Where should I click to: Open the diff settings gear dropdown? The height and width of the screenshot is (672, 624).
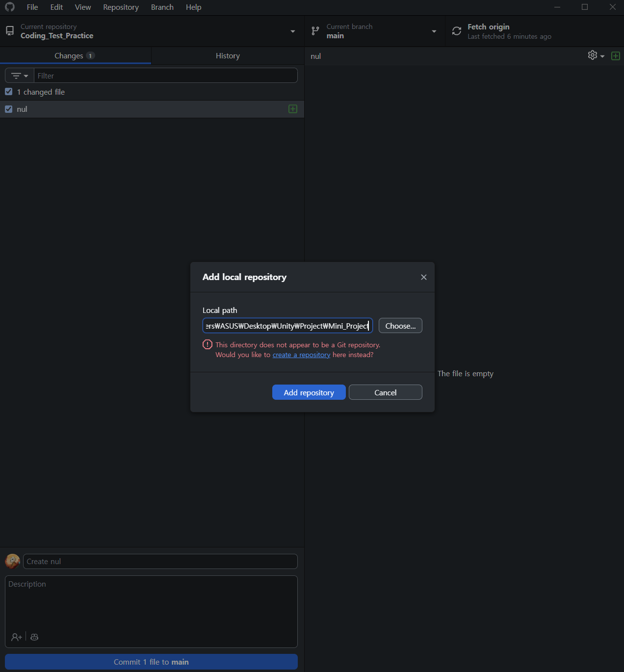pos(596,55)
